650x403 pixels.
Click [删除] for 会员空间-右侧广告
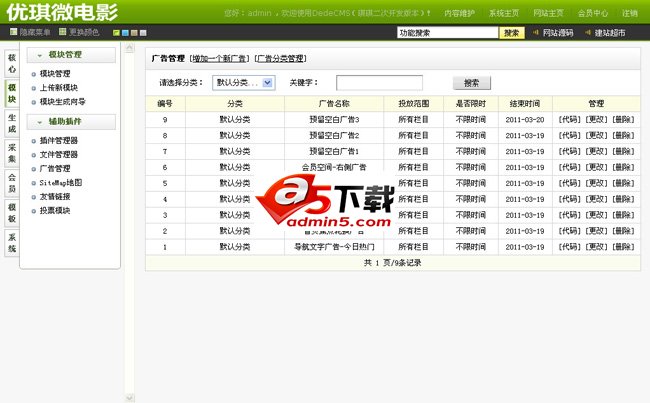[x=623, y=167]
